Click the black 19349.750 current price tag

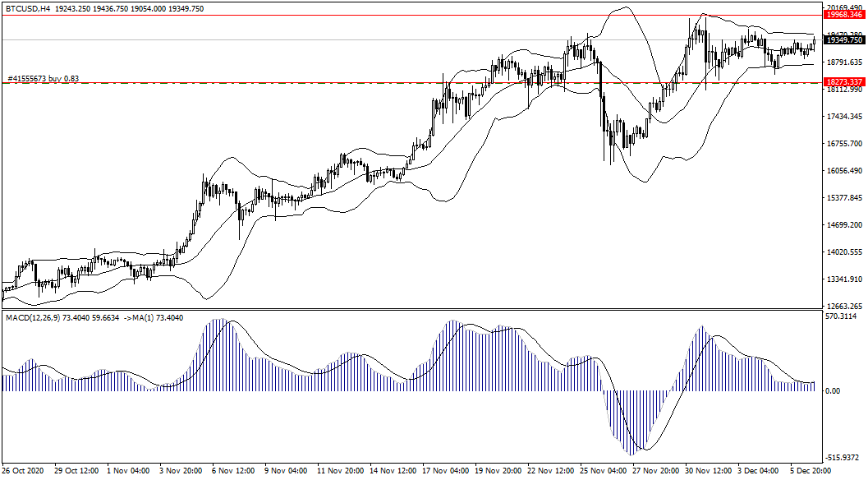[843, 39]
